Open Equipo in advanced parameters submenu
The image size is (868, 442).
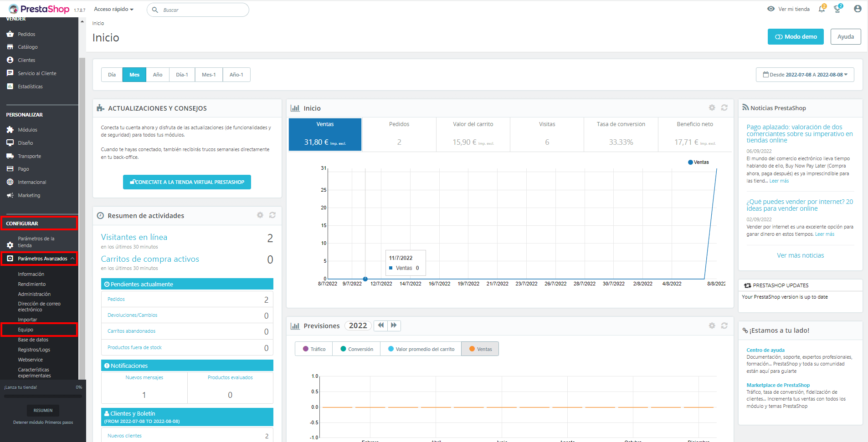[26, 330]
